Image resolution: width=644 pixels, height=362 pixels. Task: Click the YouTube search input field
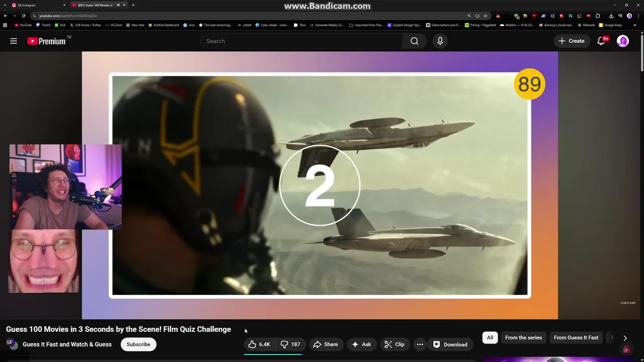click(302, 41)
